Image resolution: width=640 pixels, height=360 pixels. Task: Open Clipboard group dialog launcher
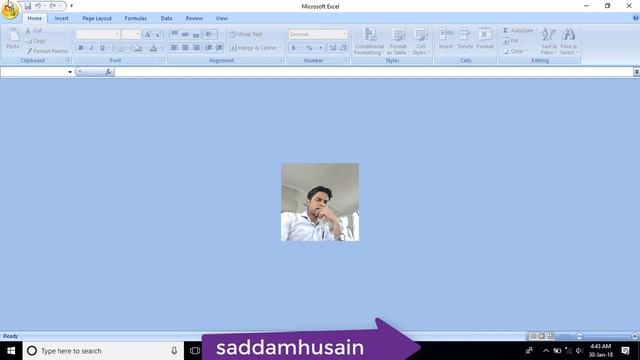68,60
